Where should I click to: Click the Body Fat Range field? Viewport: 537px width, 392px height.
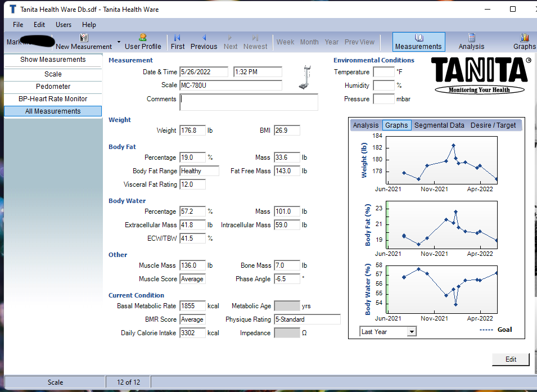click(199, 171)
